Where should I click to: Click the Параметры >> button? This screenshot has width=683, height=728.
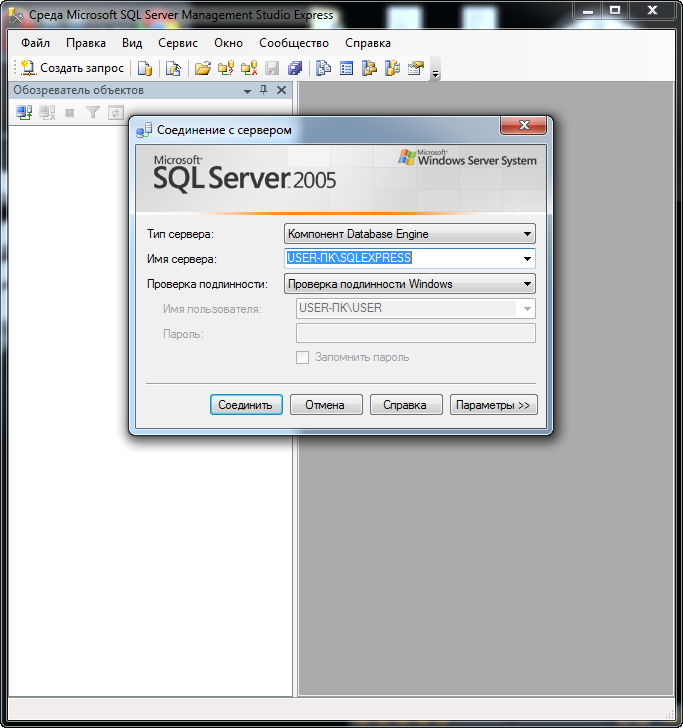(494, 405)
